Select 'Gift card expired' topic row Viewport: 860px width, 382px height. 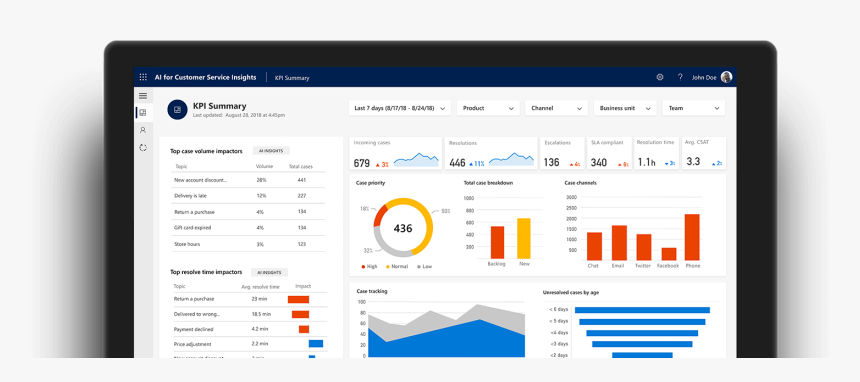pos(247,228)
